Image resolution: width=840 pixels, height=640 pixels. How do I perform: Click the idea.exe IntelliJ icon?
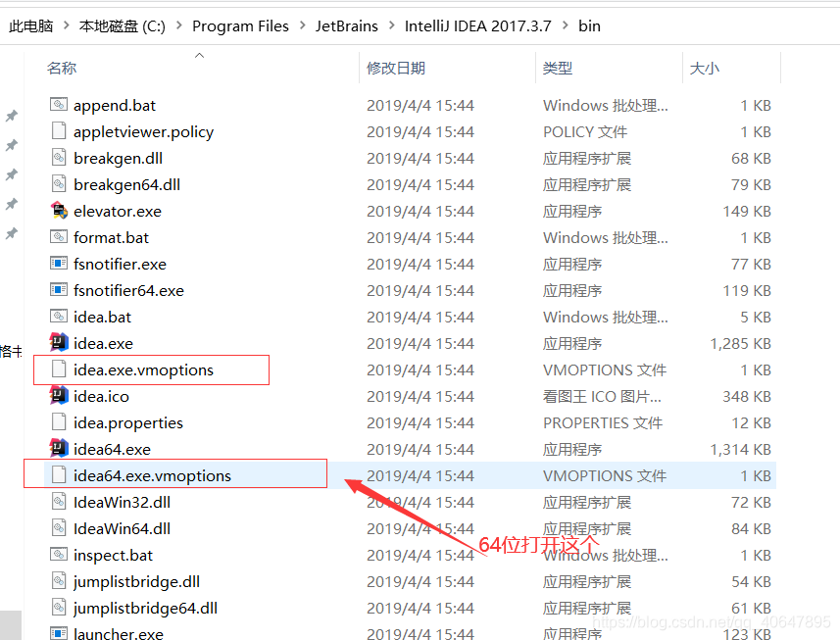click(x=59, y=343)
